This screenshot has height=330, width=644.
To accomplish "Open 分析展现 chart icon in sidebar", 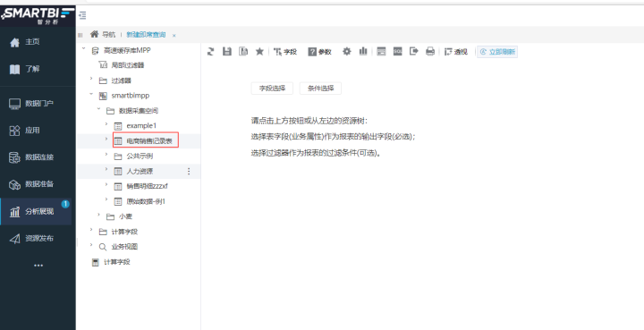I will point(15,212).
